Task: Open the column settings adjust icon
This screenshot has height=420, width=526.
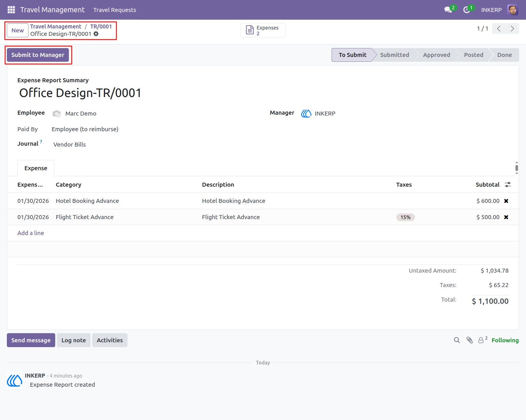Action: tap(508, 185)
